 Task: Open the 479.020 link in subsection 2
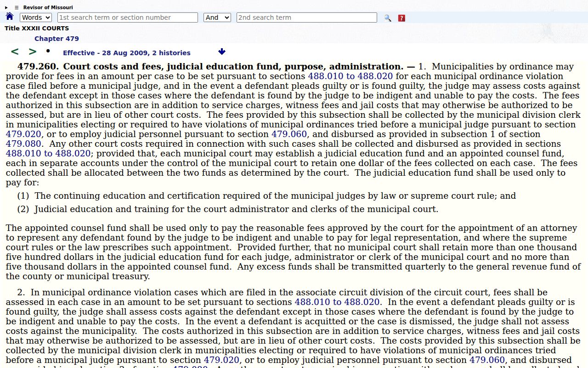tap(221, 360)
